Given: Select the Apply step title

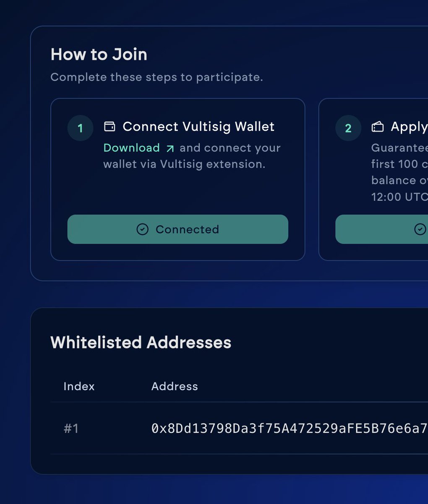Looking at the screenshot, I should pos(409,126).
